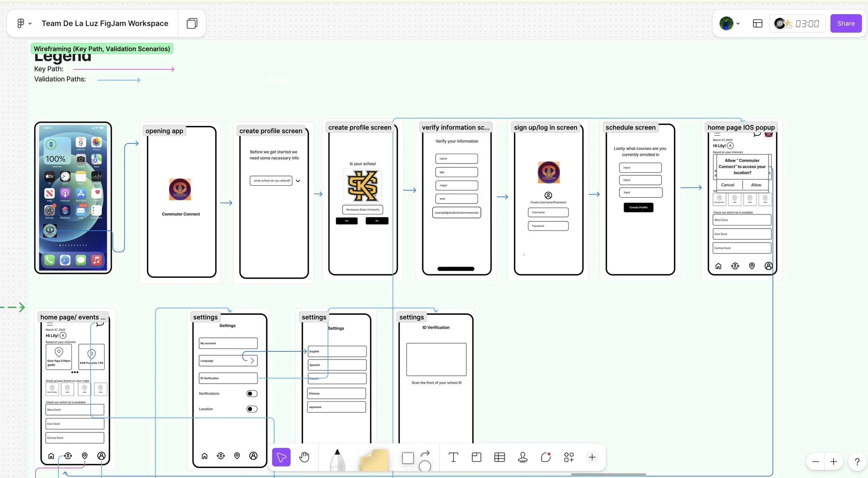Open widgets and plugins icon
Screen dimensions: 868x478
coord(569,457)
